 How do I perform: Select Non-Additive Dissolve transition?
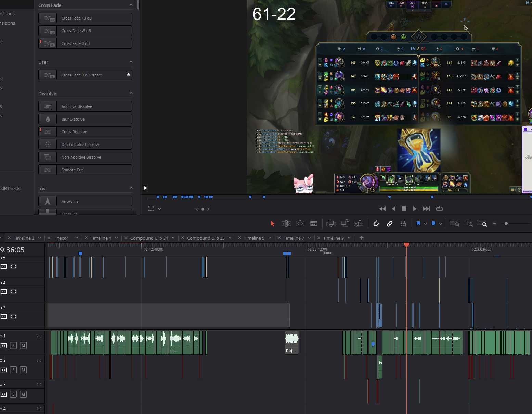tap(85, 157)
